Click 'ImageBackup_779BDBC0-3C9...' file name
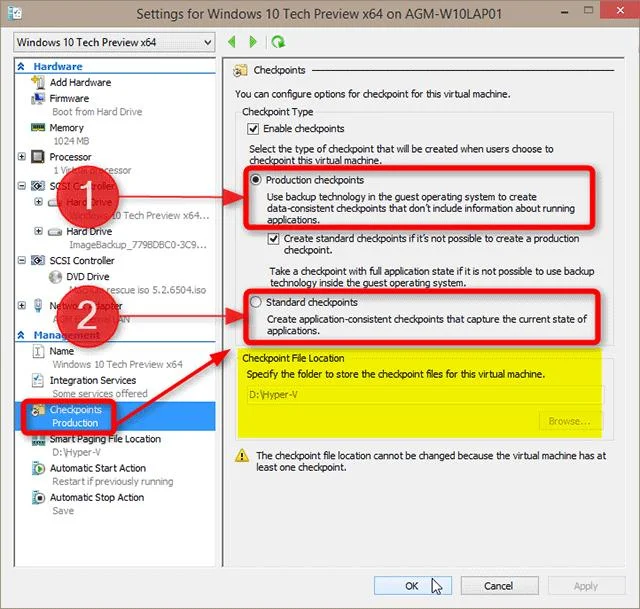This screenshot has height=609, width=640. pyautogui.click(x=138, y=245)
